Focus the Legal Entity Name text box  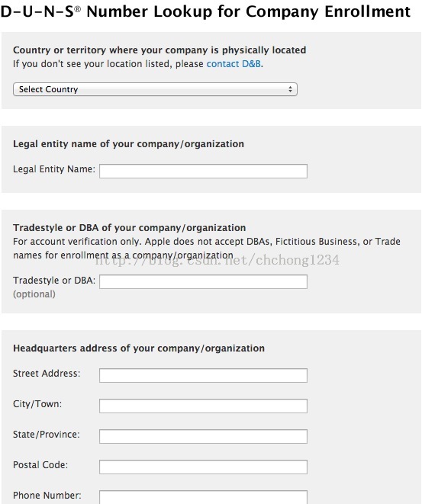tap(203, 171)
